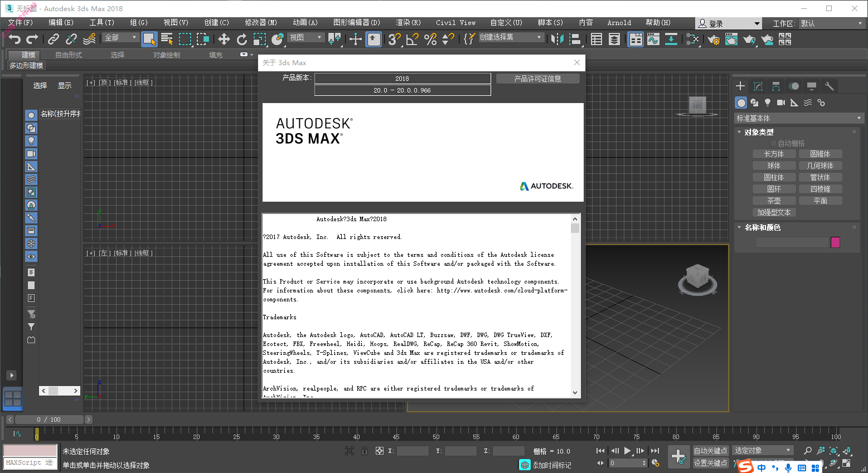Open the Utilities wrench panel icon
This screenshot has height=473, width=868.
tap(830, 86)
